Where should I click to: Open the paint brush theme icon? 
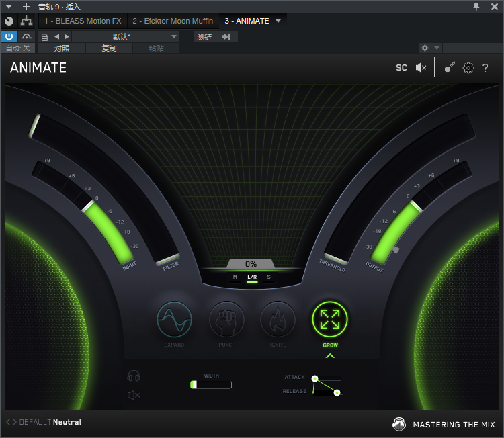pos(450,67)
